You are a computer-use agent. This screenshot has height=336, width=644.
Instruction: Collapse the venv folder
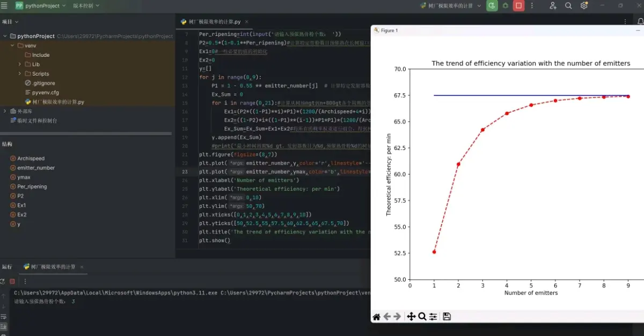point(12,46)
